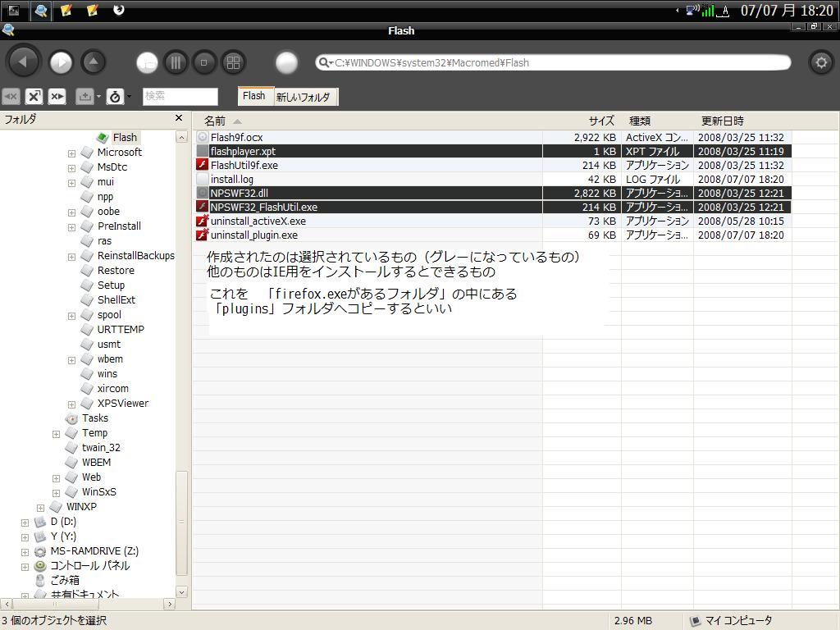Select the single small square view button

(203, 62)
